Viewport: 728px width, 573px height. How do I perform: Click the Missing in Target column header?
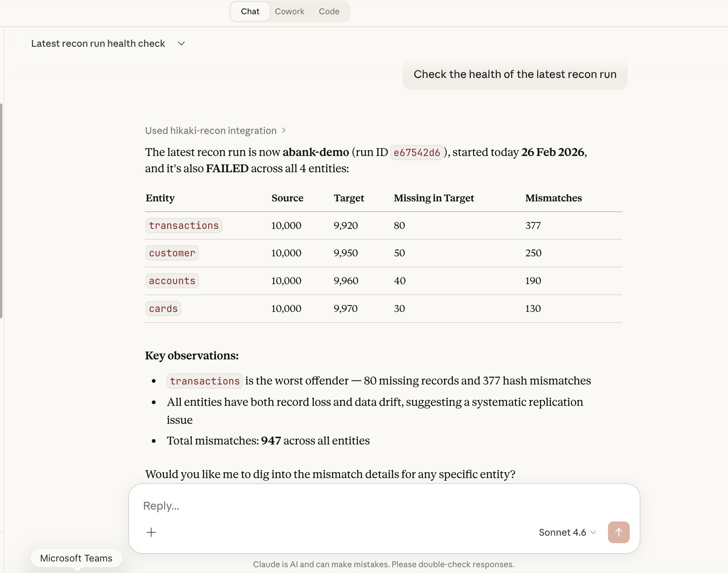[434, 198]
